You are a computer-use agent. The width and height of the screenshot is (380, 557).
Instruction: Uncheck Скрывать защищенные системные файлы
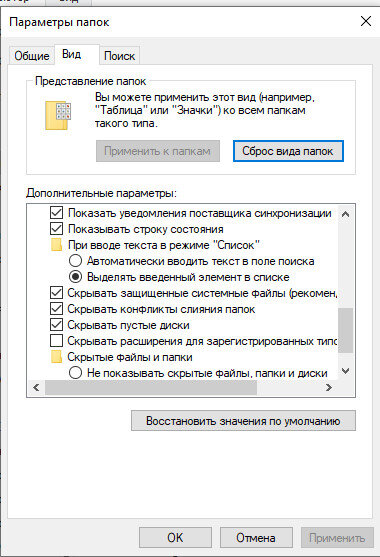coord(56,293)
